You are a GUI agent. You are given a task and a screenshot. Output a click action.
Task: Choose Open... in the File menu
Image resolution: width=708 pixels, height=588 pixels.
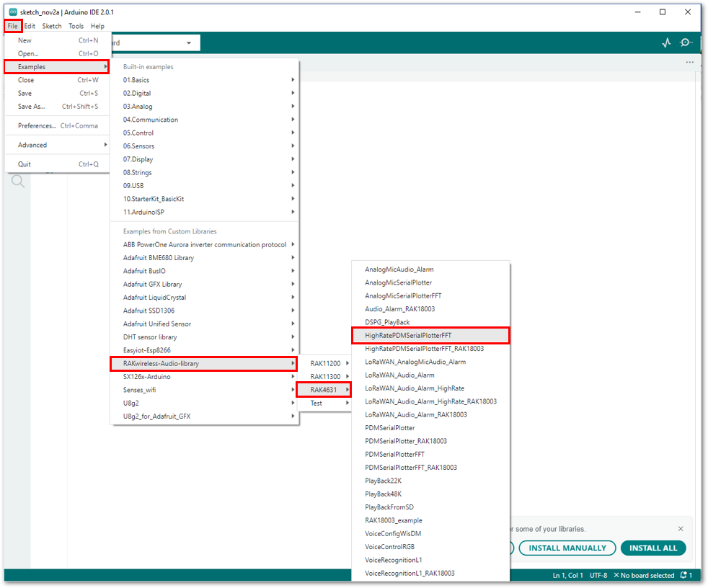pyautogui.click(x=58, y=53)
